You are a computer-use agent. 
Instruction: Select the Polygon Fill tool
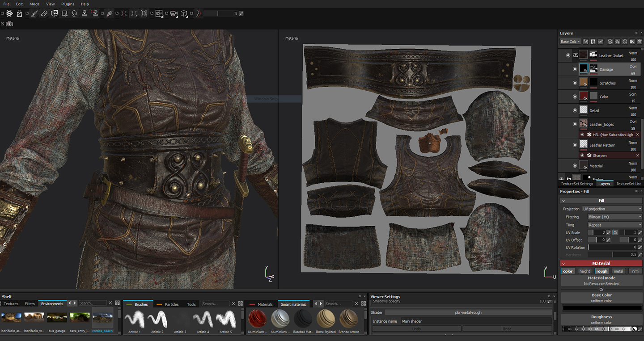(x=64, y=13)
